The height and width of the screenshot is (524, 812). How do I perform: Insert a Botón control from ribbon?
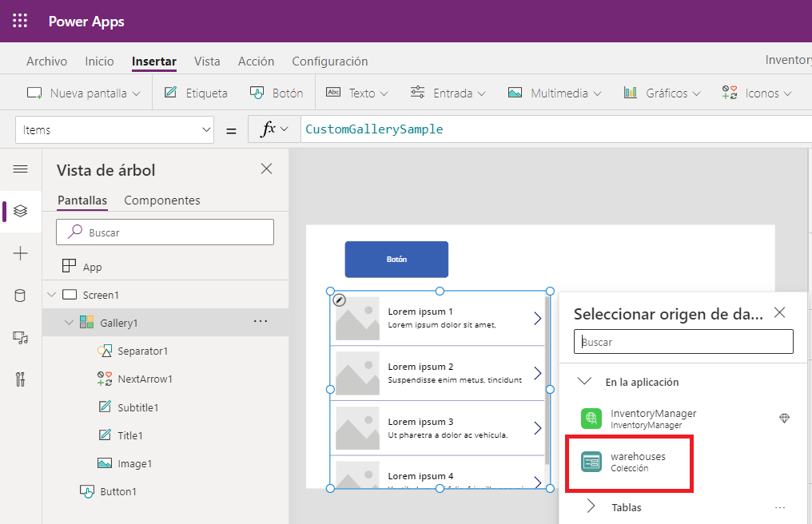[277, 93]
